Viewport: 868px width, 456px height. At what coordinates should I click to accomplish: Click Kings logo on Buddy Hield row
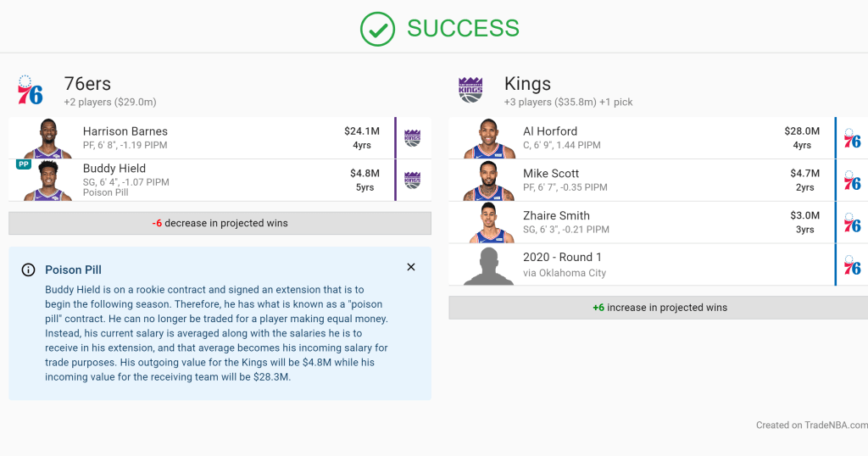pyautogui.click(x=412, y=180)
